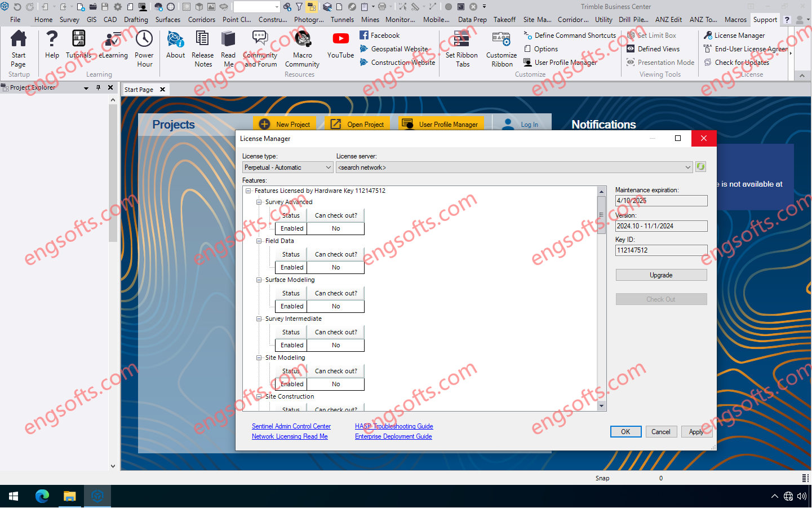Click the save icon in quick access toolbar
The image size is (812, 508).
click(x=105, y=7)
